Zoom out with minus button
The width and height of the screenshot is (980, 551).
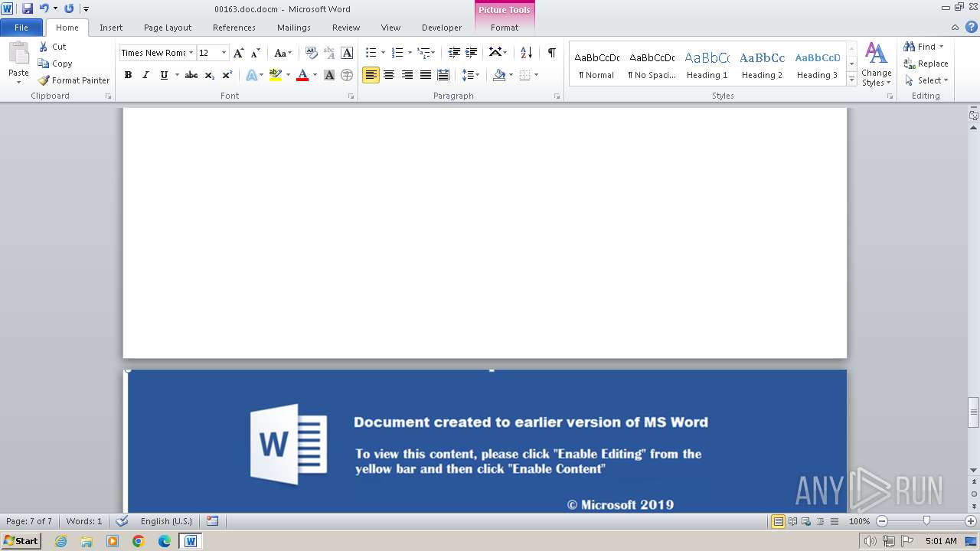pyautogui.click(x=882, y=521)
